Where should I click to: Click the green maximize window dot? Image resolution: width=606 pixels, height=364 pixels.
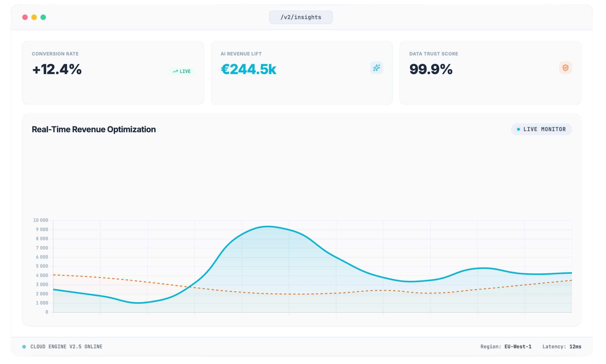pos(43,17)
